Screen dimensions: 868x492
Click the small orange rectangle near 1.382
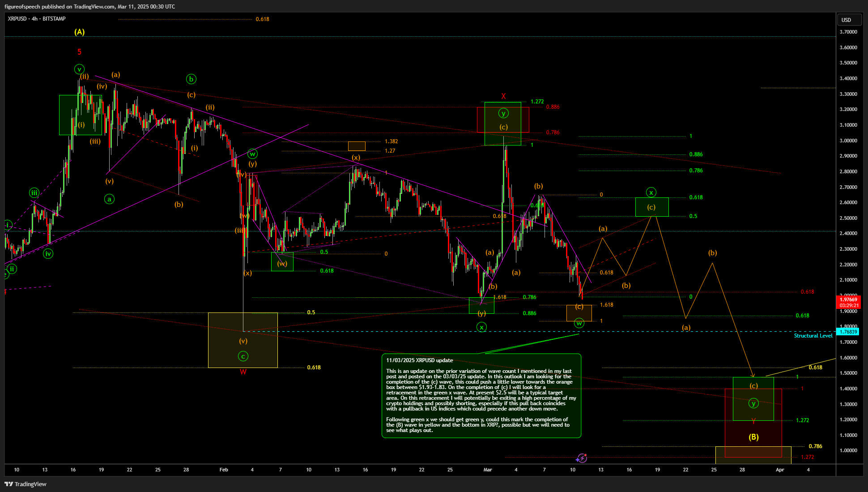pos(357,146)
